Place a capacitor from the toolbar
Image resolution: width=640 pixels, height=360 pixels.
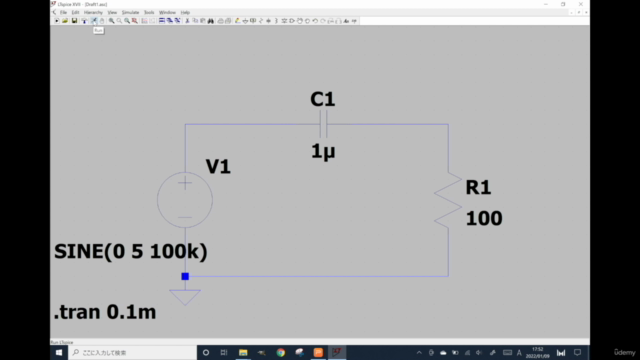(268, 21)
